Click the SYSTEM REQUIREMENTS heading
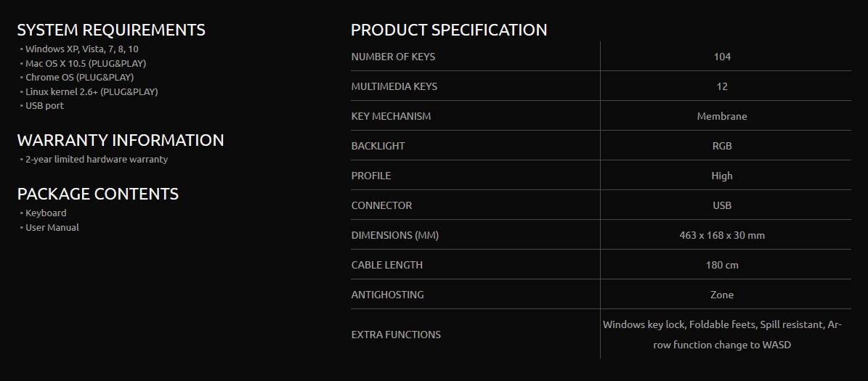 point(111,30)
